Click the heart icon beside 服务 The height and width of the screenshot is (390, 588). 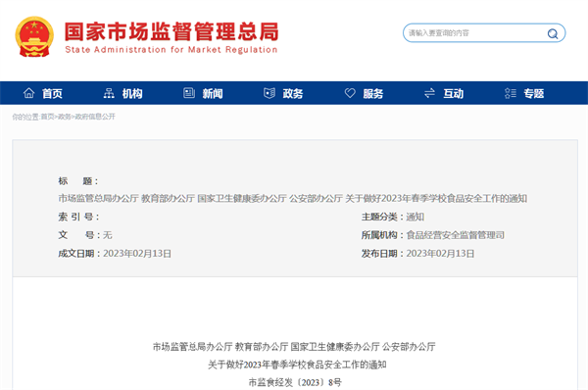click(x=350, y=93)
